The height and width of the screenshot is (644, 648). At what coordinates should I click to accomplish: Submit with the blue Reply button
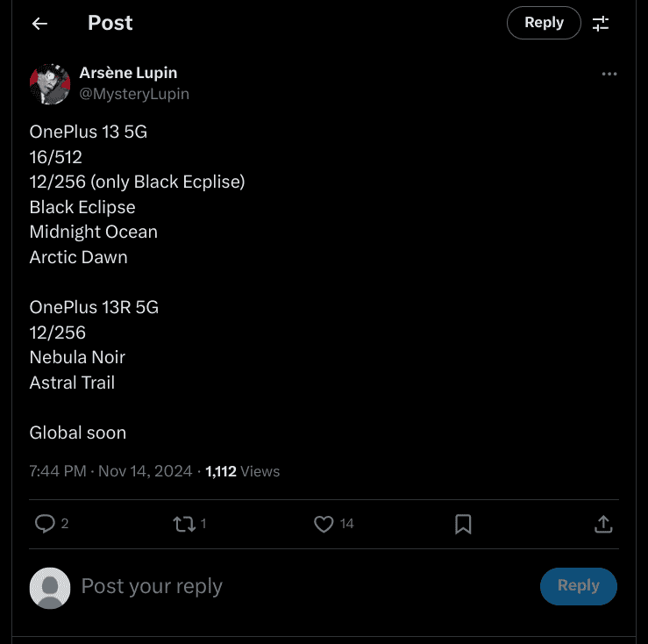578,586
